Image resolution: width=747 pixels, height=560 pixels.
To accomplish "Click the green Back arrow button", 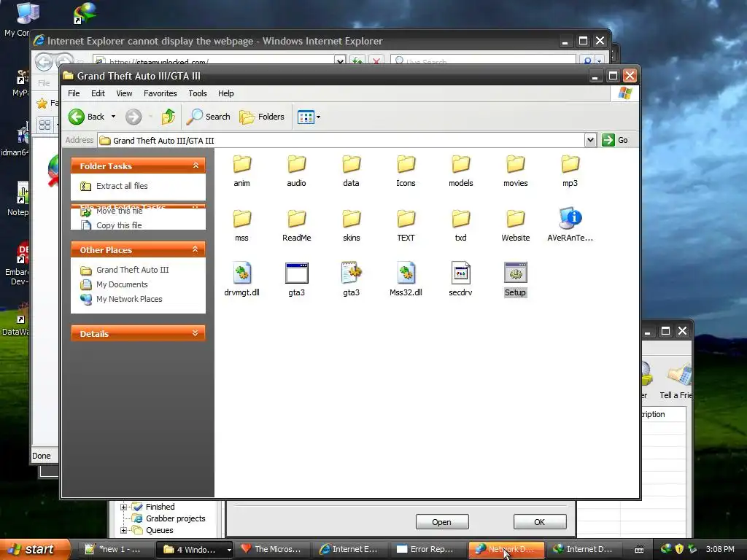I will click(x=76, y=117).
